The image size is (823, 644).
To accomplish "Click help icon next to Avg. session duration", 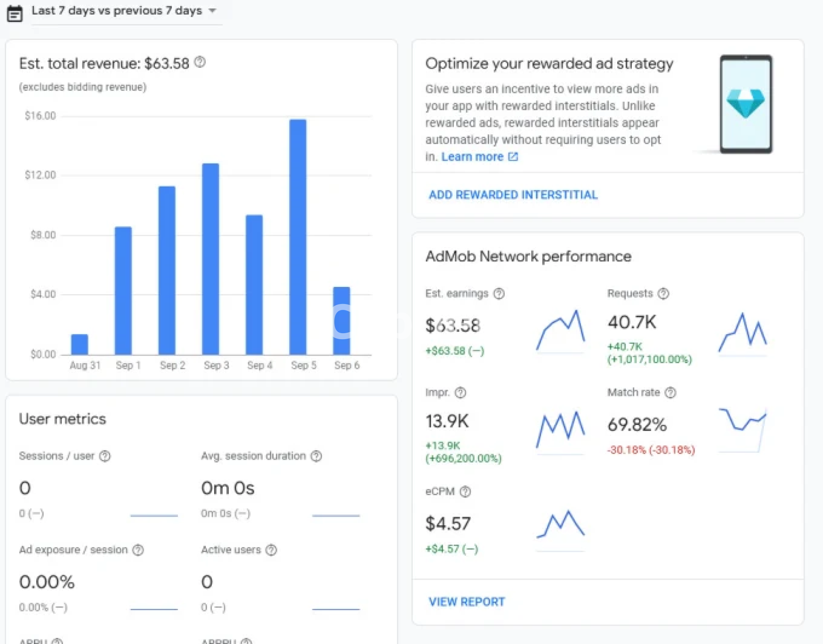I will (316, 456).
